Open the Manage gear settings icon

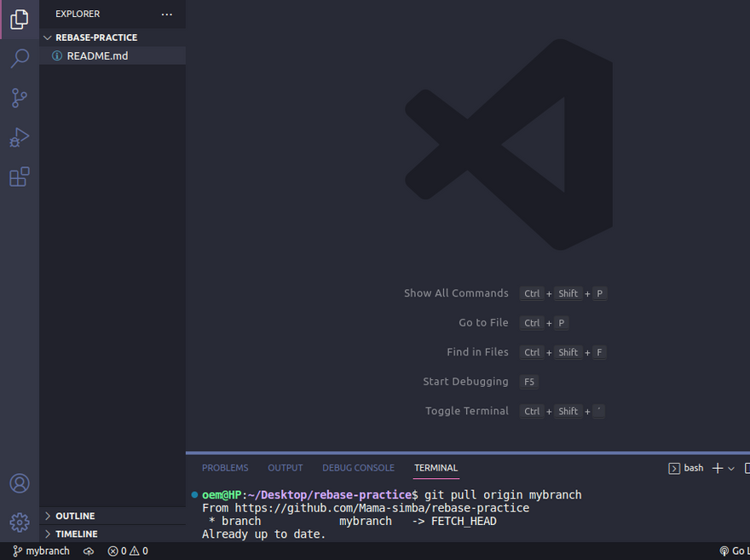point(19,522)
